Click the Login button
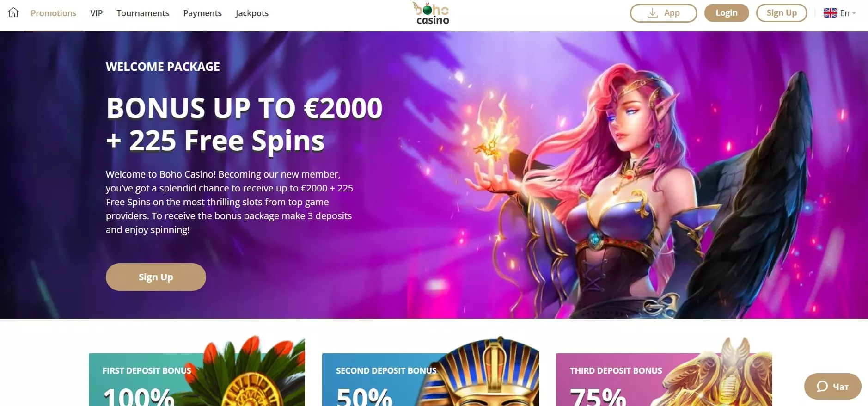 tap(727, 13)
